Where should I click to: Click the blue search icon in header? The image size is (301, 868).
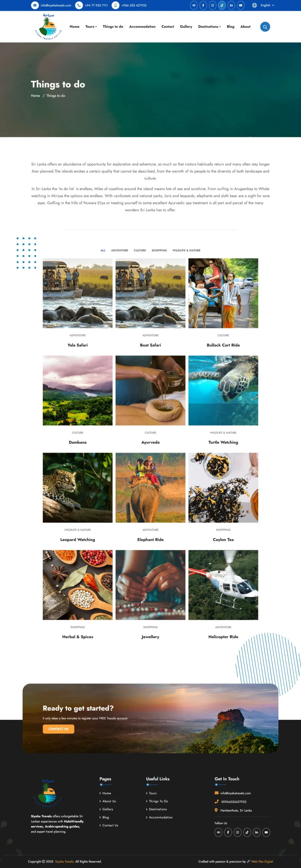pos(265,27)
